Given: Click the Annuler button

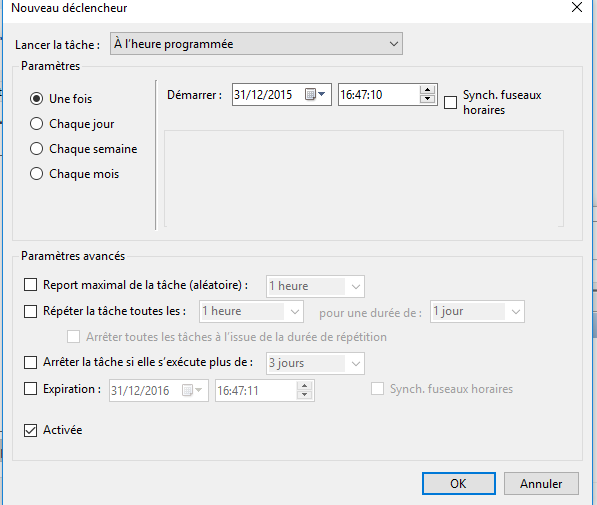Looking at the screenshot, I should click(x=541, y=484).
